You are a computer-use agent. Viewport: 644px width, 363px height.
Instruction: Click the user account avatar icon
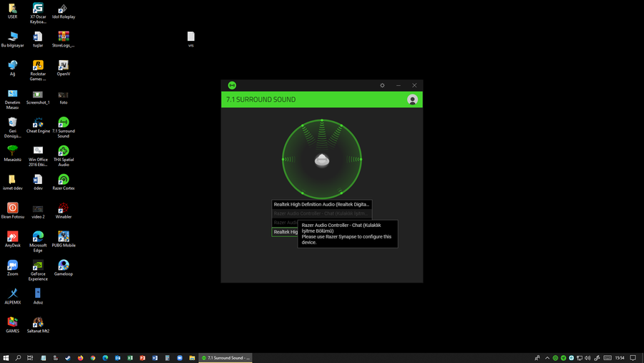click(412, 100)
